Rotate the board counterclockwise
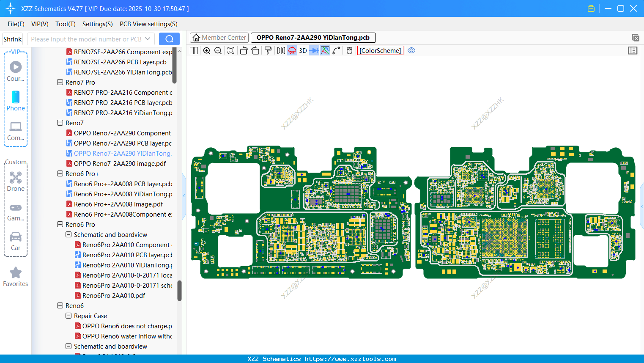644x363 pixels. [x=244, y=50]
